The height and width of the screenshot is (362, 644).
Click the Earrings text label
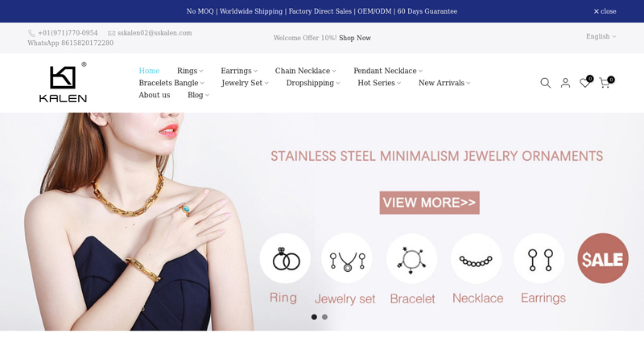pyautogui.click(x=543, y=298)
